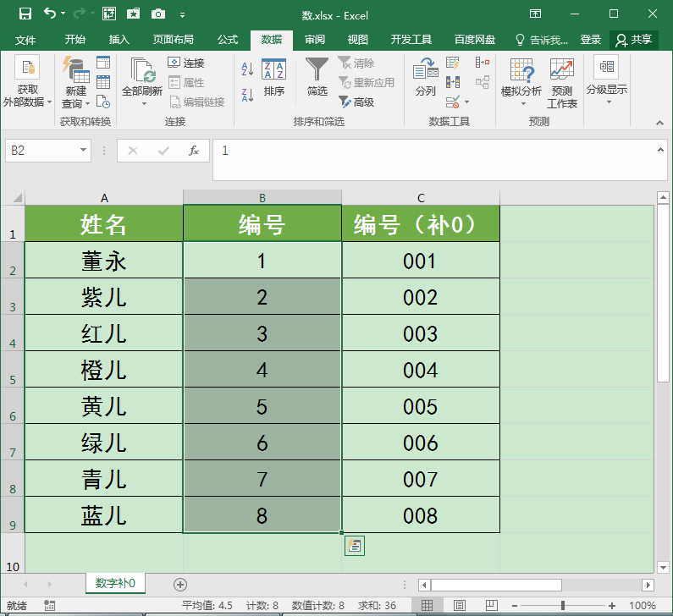The image size is (673, 616).
Task: Click the 100% zoom level text
Action: pos(642,605)
